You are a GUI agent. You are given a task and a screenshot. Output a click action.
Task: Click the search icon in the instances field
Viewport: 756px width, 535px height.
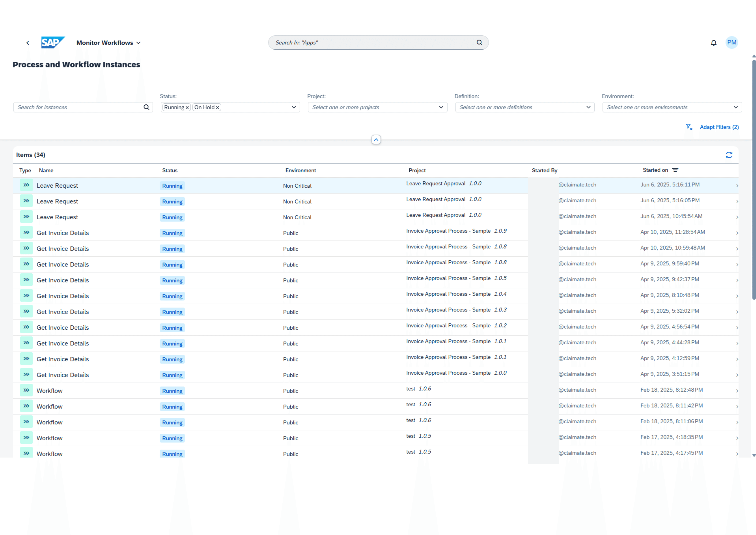pyautogui.click(x=146, y=107)
